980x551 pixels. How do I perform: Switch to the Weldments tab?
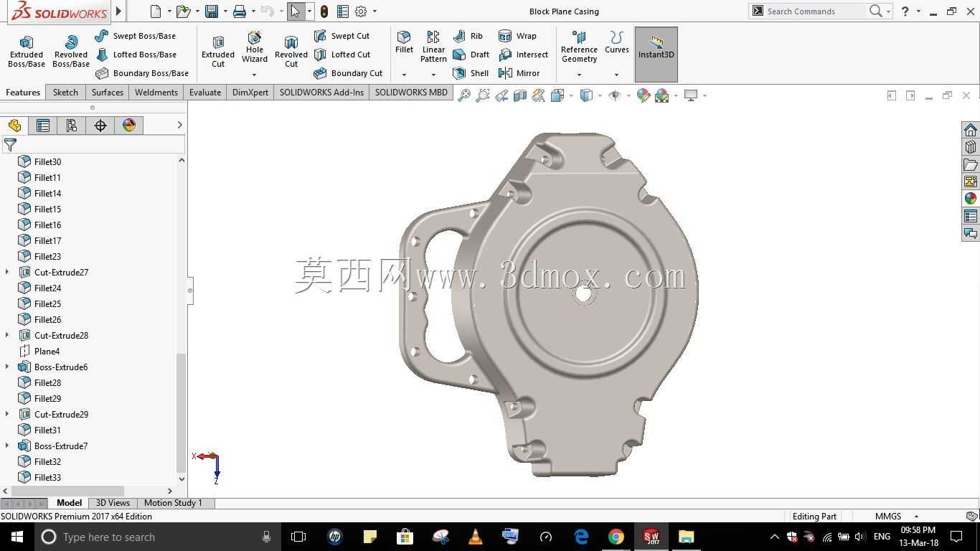click(156, 93)
